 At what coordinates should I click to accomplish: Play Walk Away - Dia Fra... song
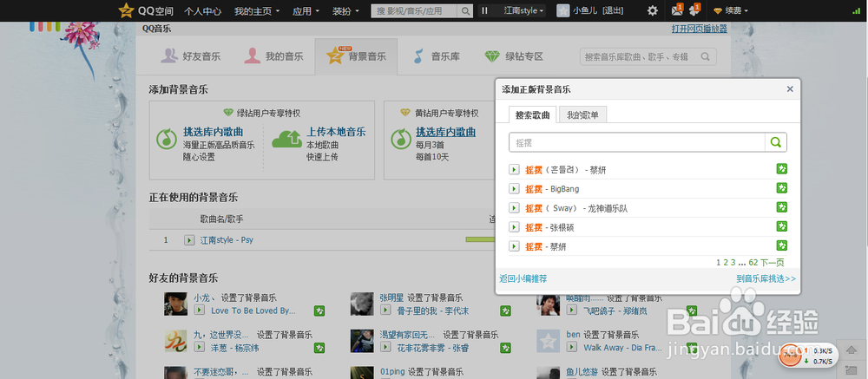click(571, 347)
